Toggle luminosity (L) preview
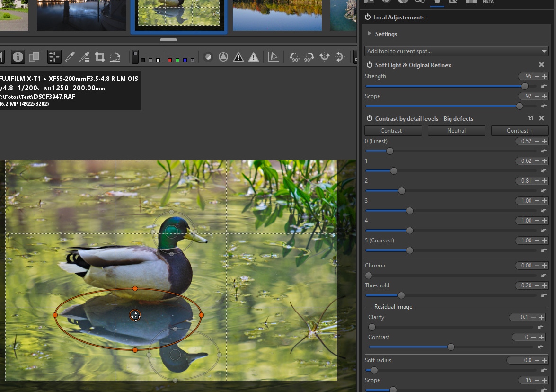Screen dimensions: 556x392 coord(193,60)
